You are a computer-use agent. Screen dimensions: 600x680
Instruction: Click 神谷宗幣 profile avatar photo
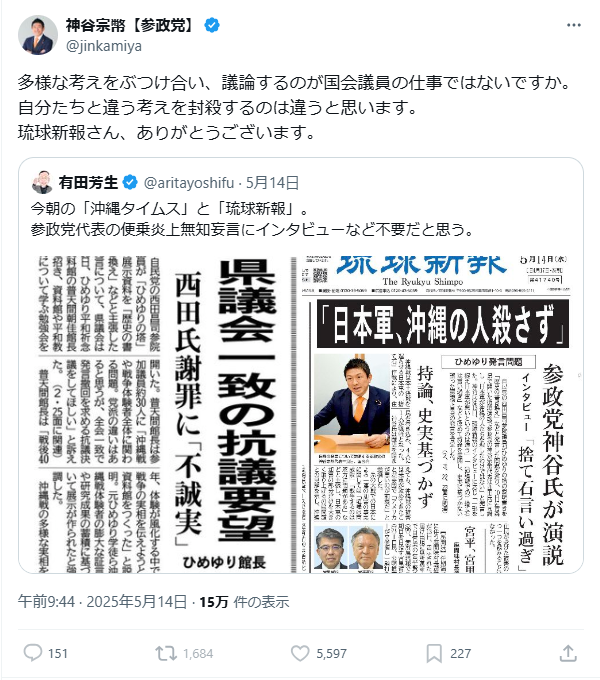38,35
